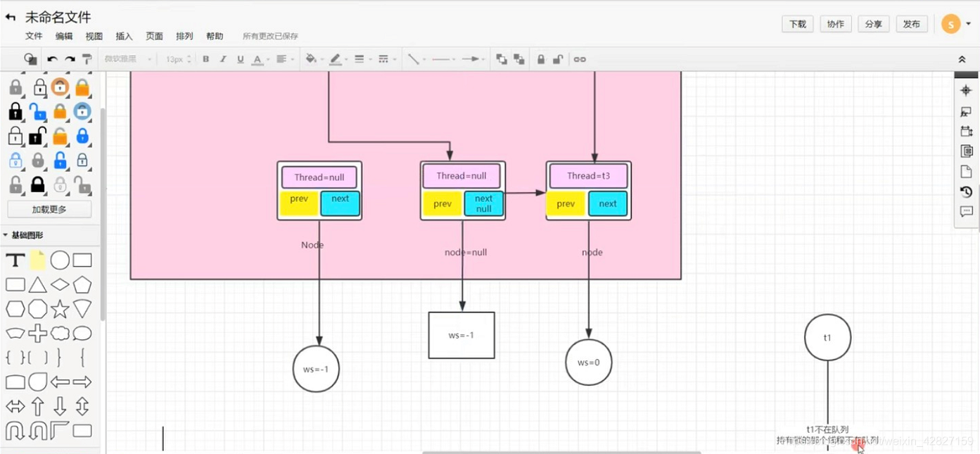Open the version history clock icon

pos(966,191)
